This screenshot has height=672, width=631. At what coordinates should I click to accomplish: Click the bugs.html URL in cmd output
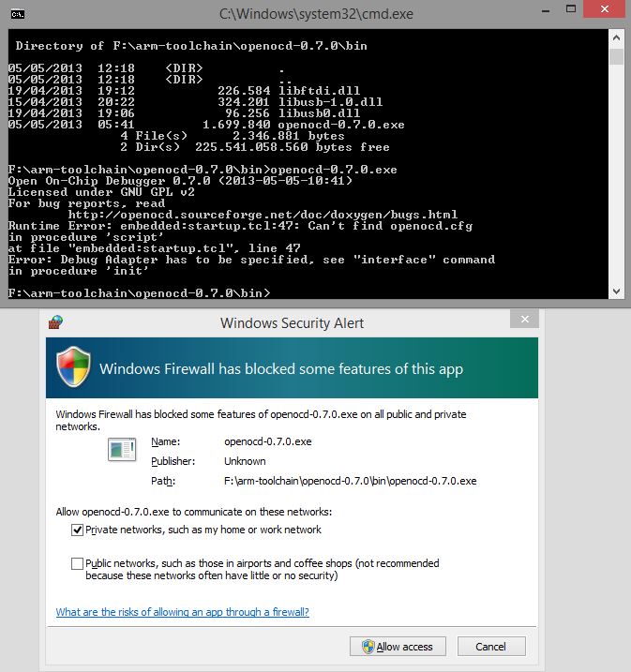(x=263, y=215)
